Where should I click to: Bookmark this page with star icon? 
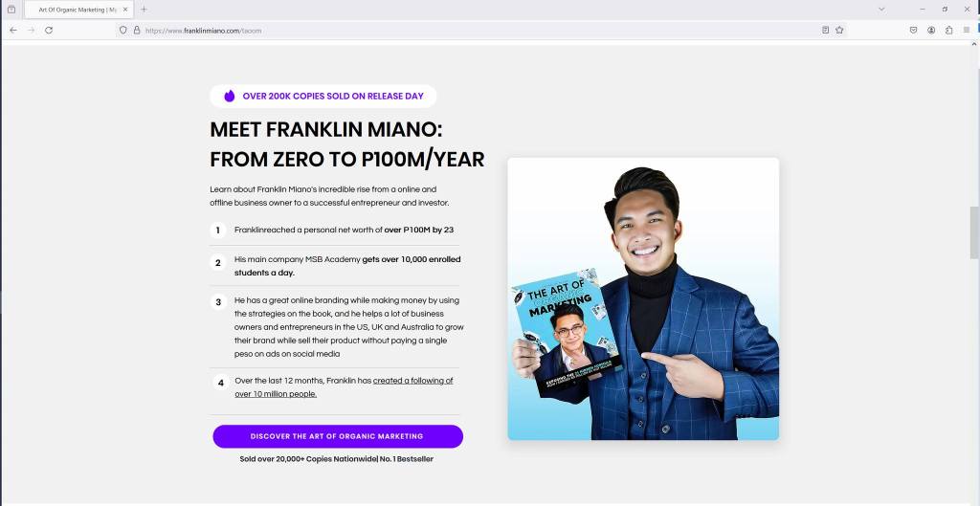[839, 30]
